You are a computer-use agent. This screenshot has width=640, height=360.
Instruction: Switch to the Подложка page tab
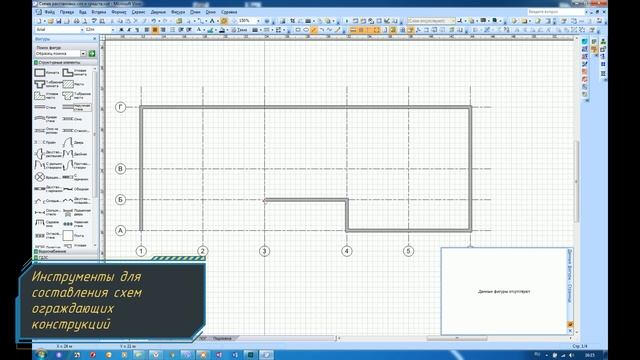point(222,338)
